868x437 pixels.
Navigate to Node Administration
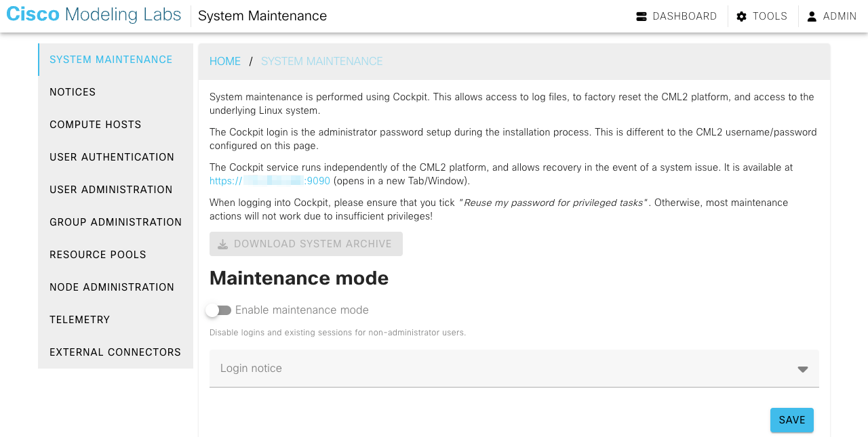116,287
